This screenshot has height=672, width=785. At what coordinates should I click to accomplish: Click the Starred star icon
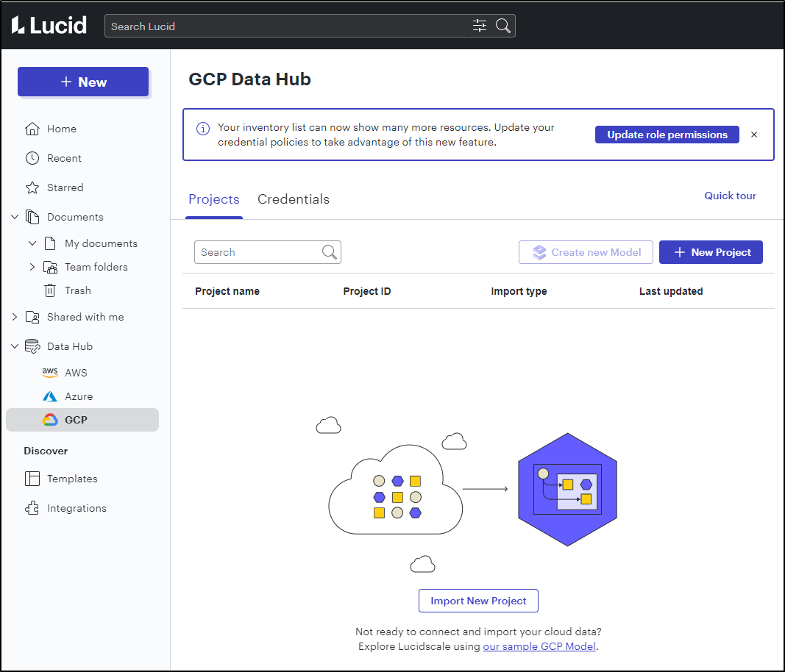point(32,187)
